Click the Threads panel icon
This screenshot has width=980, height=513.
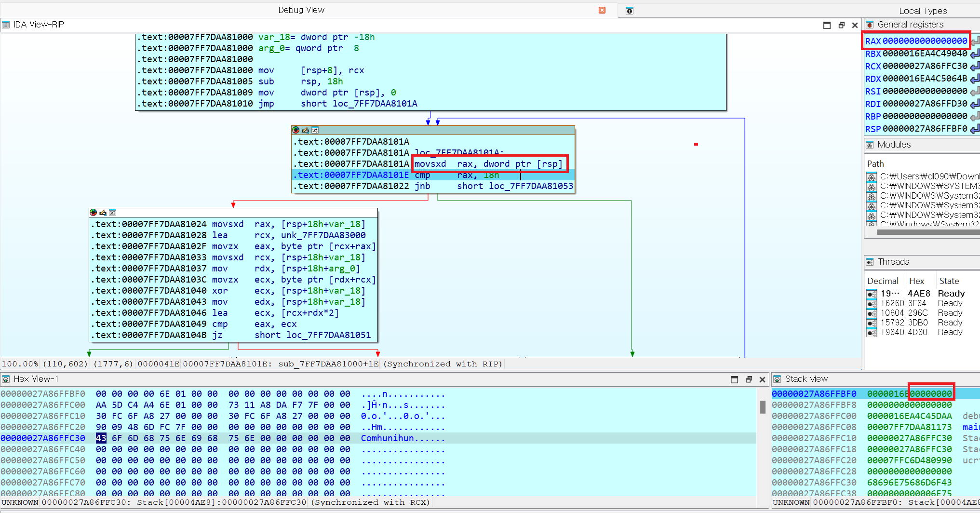point(870,262)
